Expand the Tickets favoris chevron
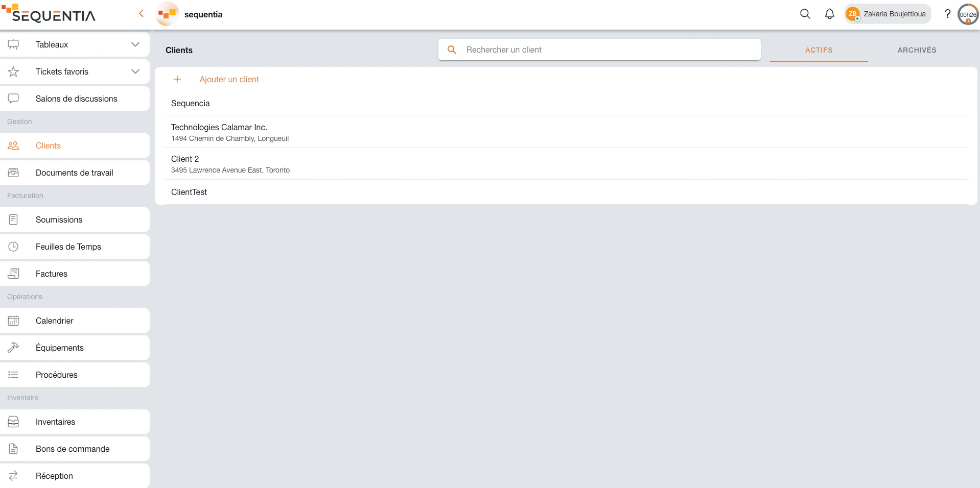Viewport: 980px width, 488px height. point(135,71)
